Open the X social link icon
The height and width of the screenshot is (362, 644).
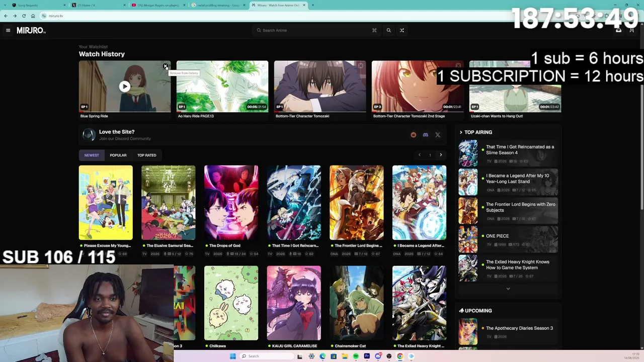[438, 135]
